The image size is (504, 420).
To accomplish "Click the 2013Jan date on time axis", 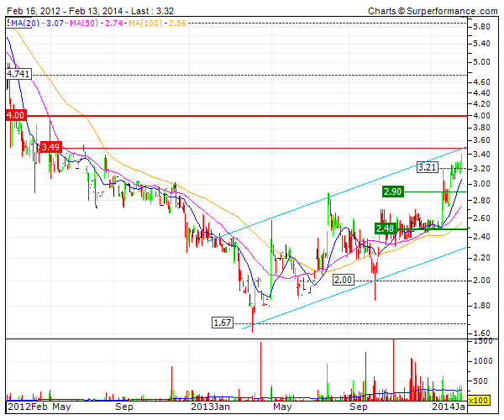I will (213, 407).
